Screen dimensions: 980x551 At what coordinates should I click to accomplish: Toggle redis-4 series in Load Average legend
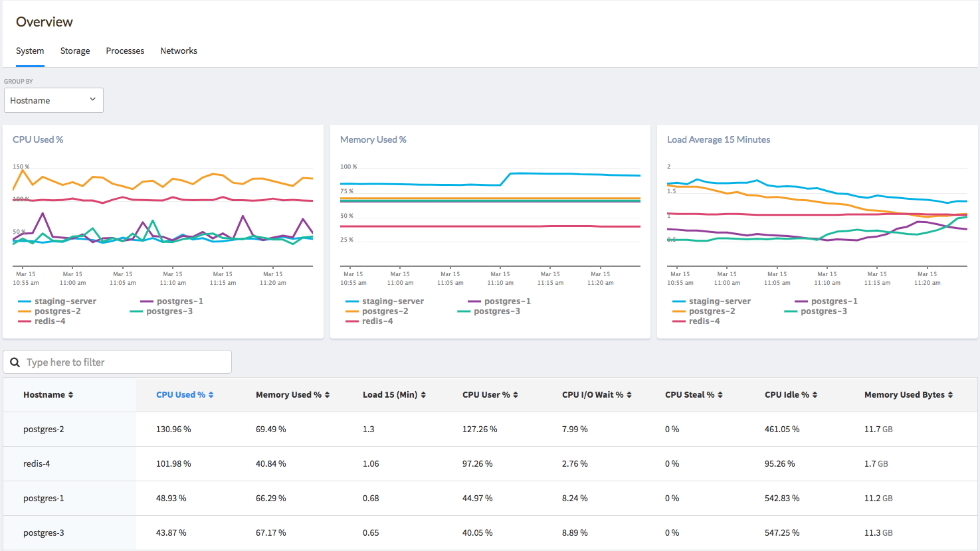[x=704, y=321]
